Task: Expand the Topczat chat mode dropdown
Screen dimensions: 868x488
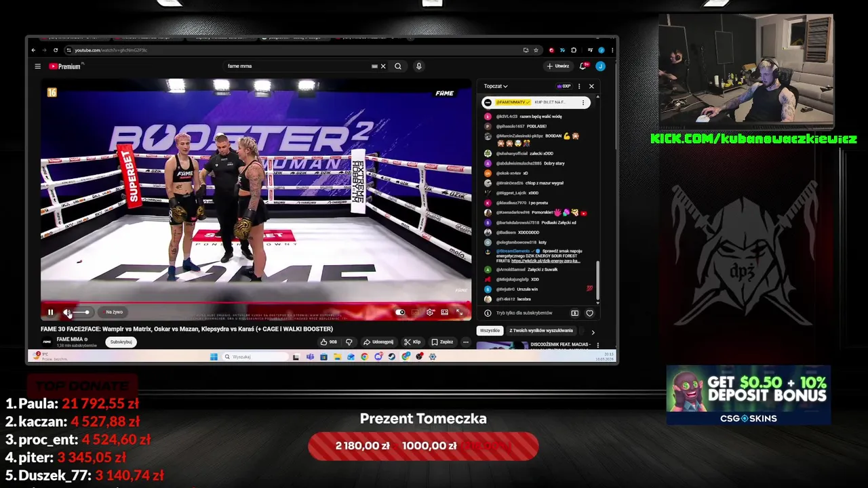Action: coord(496,86)
